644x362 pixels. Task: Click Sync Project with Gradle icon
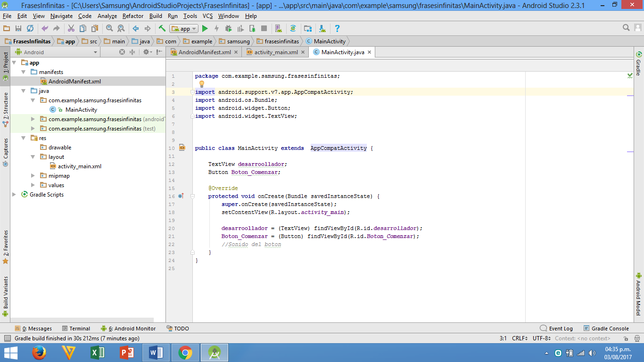(x=293, y=29)
